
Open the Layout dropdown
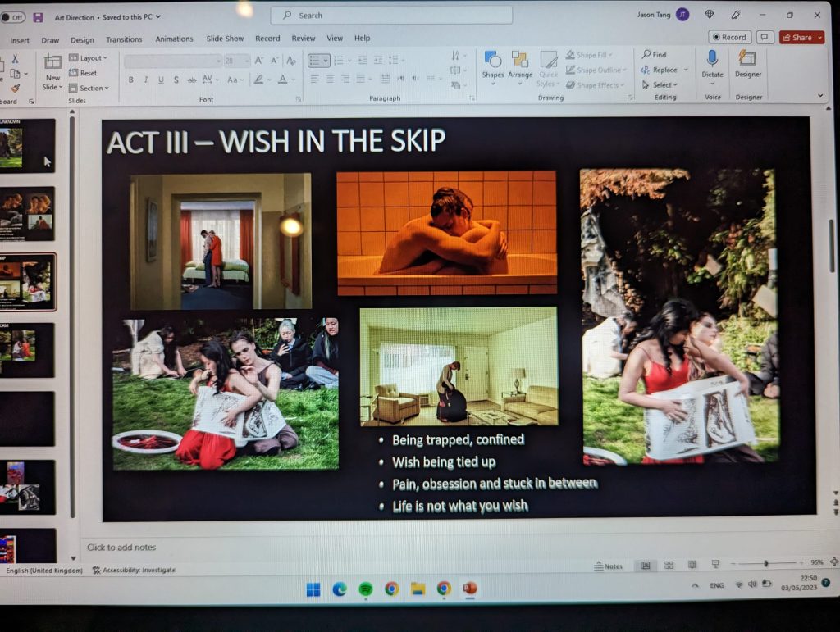tap(89, 58)
